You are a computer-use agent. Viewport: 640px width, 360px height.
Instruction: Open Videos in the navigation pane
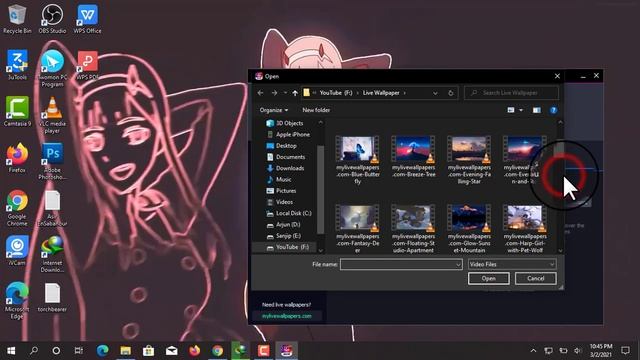click(x=284, y=202)
